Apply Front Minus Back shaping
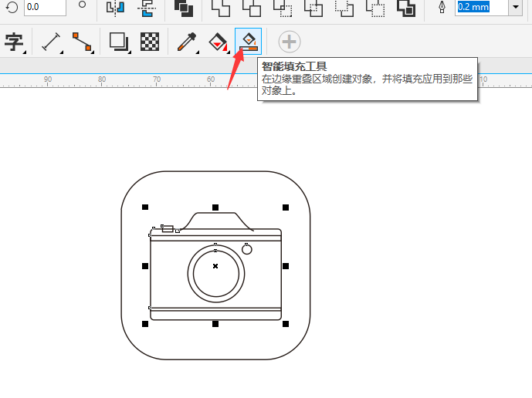The image size is (532, 398). (x=344, y=8)
